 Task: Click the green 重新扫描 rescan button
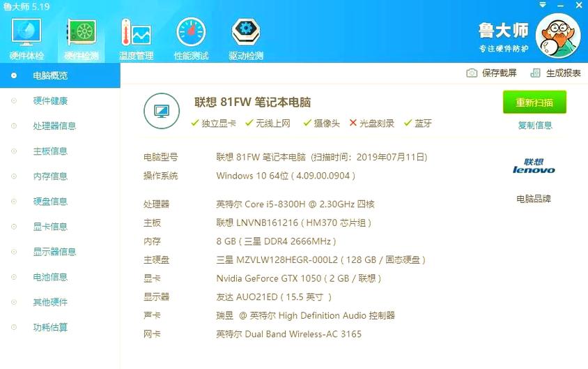point(534,103)
